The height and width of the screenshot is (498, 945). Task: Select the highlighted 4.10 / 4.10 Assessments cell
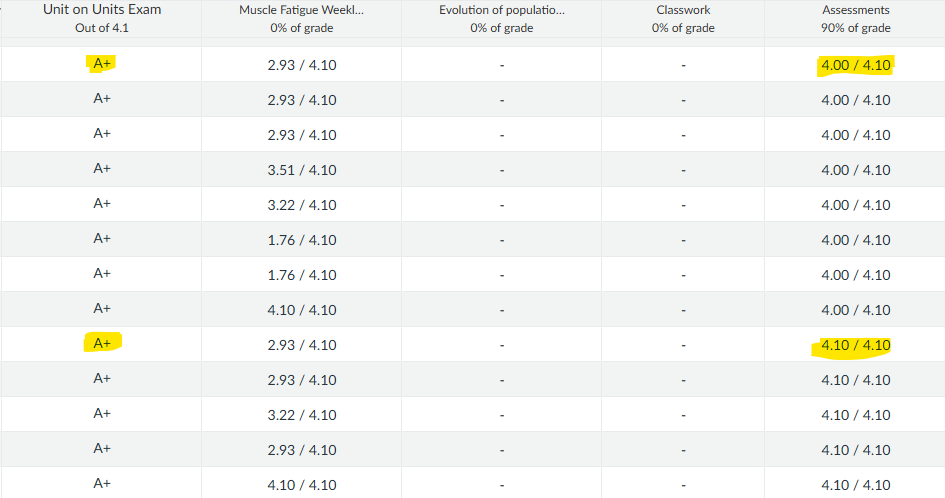click(x=855, y=345)
